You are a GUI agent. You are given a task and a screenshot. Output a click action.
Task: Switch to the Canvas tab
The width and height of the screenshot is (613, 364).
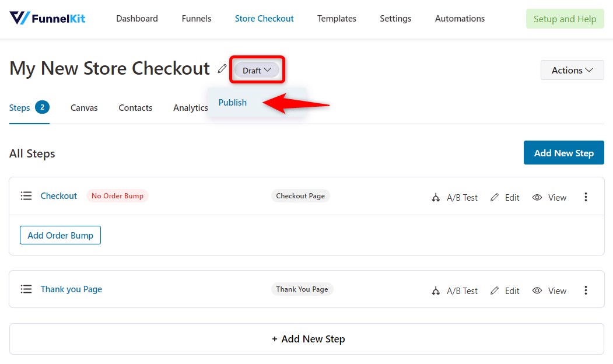(x=84, y=107)
